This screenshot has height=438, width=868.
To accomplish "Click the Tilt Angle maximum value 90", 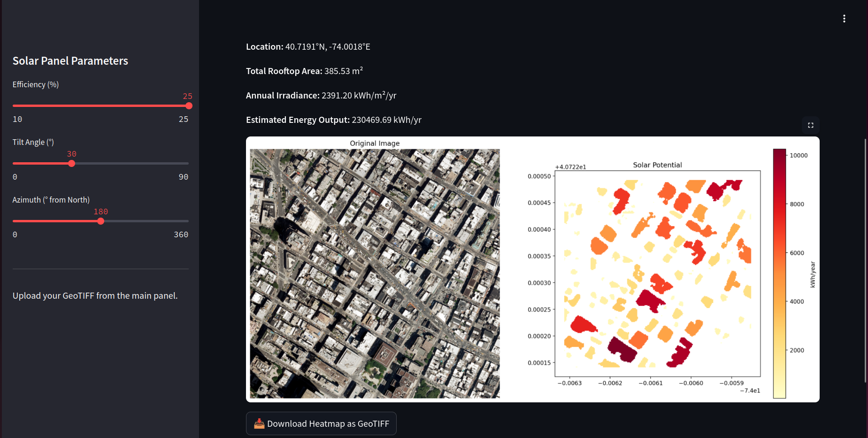I will [x=184, y=177].
